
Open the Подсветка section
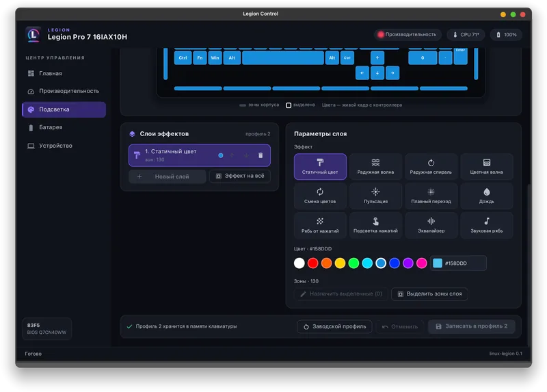click(64, 109)
